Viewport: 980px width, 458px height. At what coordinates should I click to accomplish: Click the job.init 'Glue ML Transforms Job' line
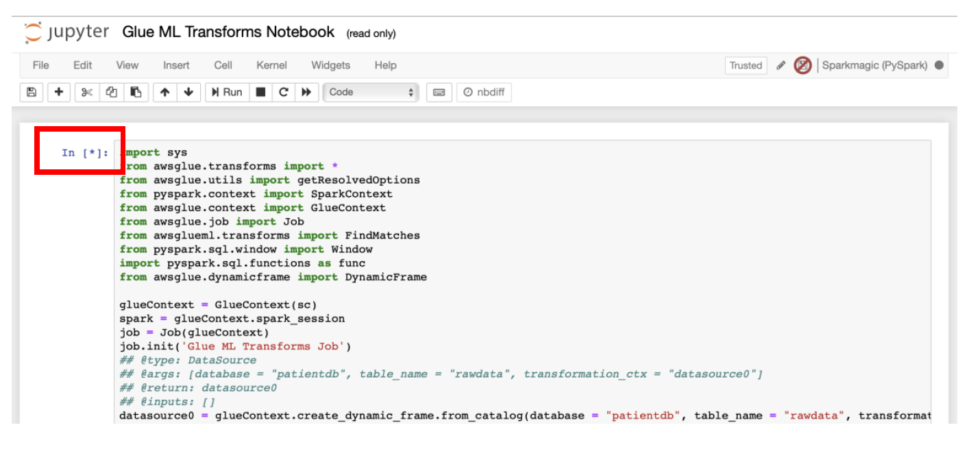pos(235,346)
